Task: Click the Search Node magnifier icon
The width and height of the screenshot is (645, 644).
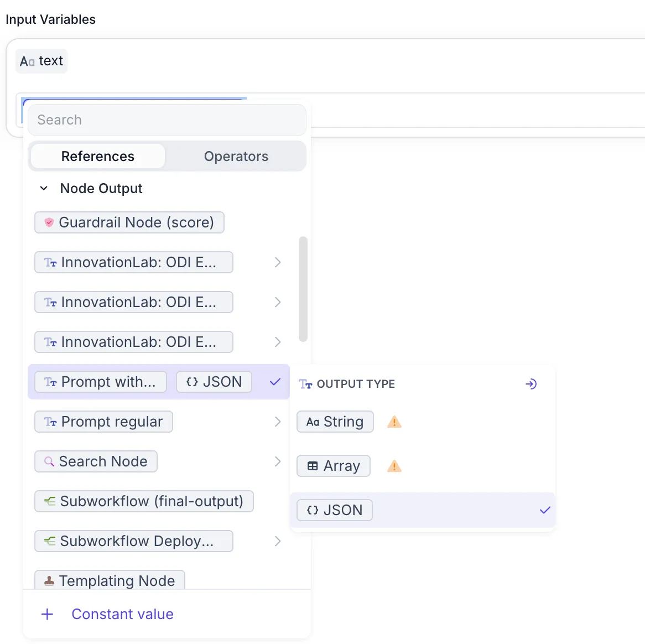Action: coord(49,462)
